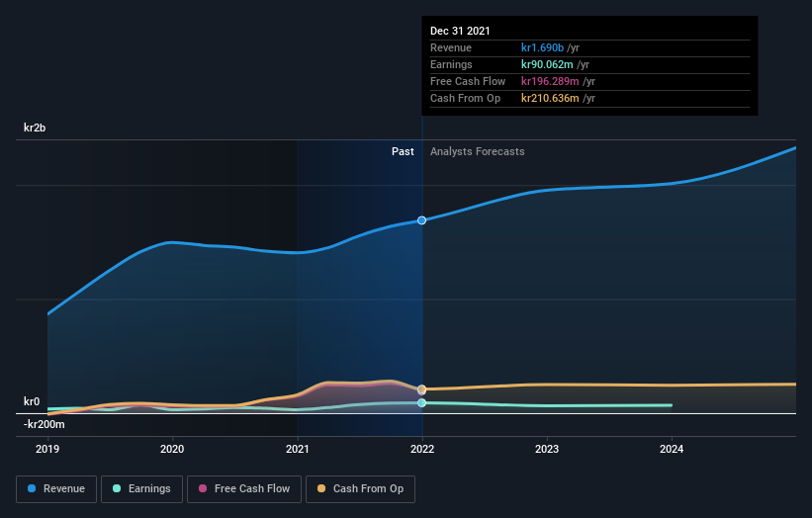Click the 2023 x-axis label
Image resolution: width=812 pixels, height=518 pixels.
(547, 449)
